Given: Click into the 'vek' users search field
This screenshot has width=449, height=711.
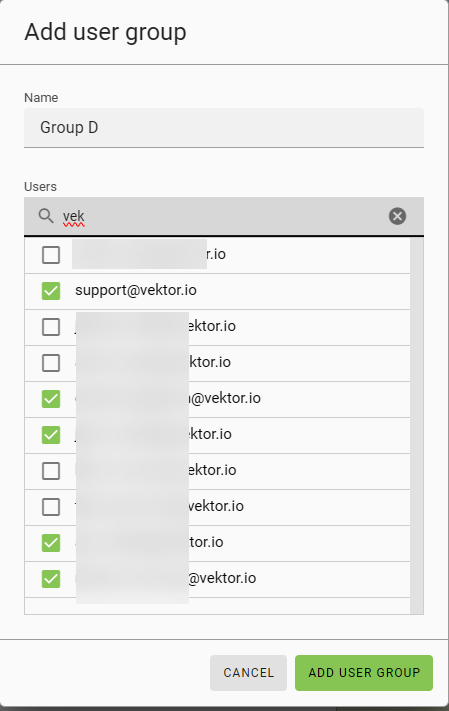Looking at the screenshot, I should [x=224, y=216].
